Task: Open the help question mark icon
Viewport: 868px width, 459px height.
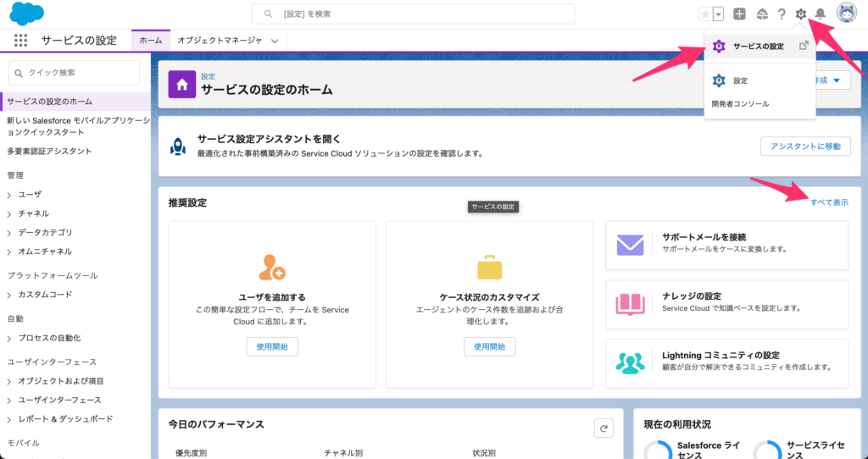Action: click(x=782, y=14)
